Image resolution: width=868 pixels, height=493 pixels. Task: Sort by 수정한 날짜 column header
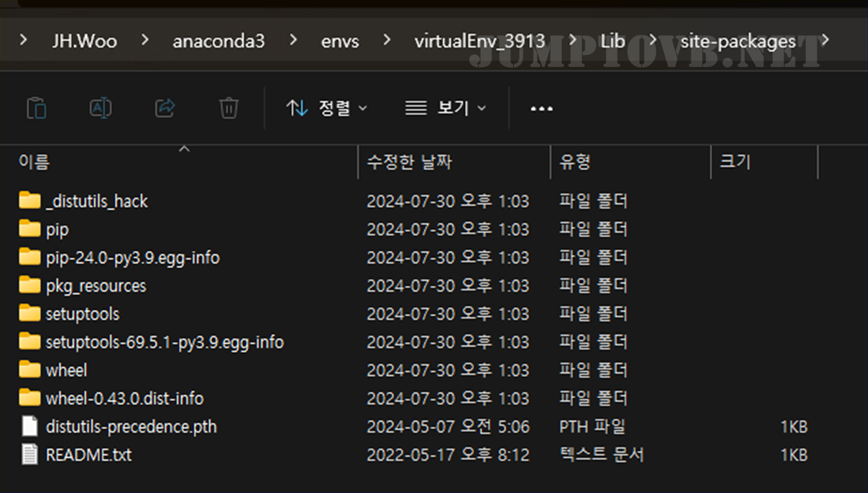[x=409, y=162]
